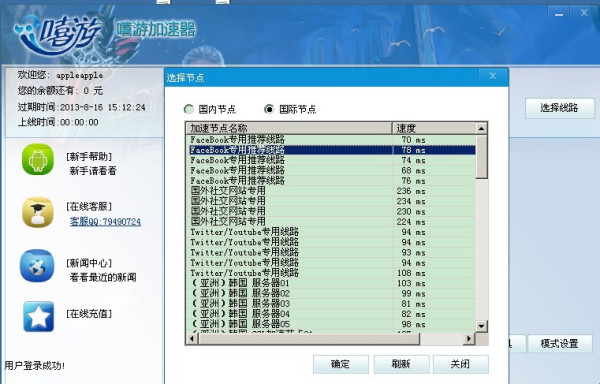Click the vertical scrollbar thumb in the node list

point(481,156)
